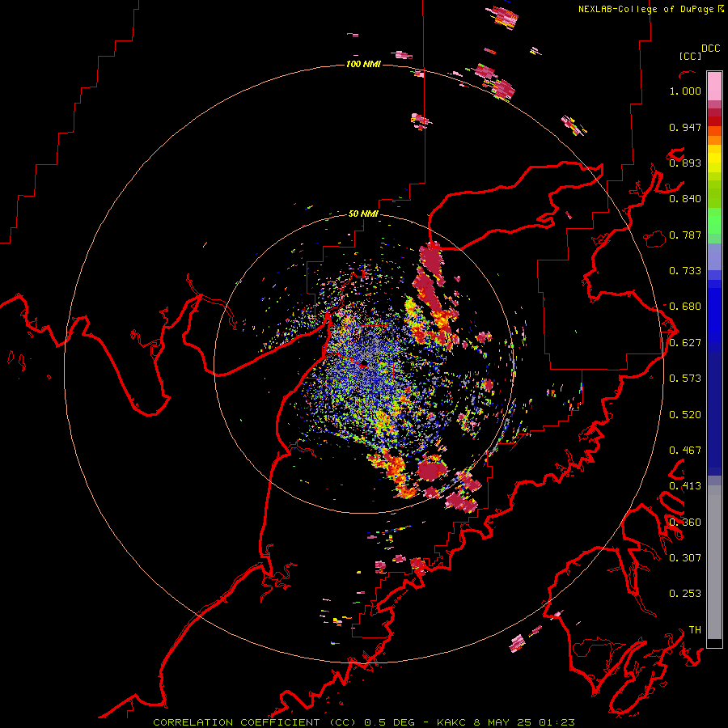Click the 0.413 scale value
Image resolution: width=728 pixels, height=728 pixels.
tap(685, 486)
